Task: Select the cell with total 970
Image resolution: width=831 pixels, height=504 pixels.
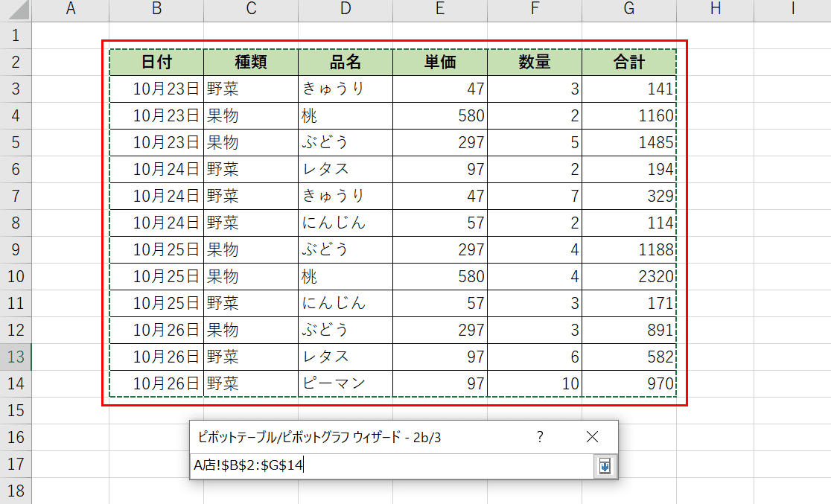Action: point(629,383)
